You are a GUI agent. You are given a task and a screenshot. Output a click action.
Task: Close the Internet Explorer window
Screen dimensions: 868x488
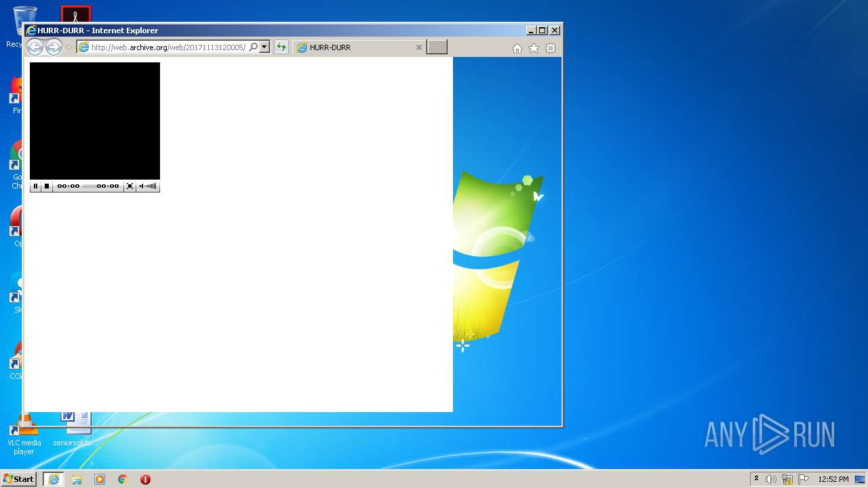pyautogui.click(x=555, y=30)
